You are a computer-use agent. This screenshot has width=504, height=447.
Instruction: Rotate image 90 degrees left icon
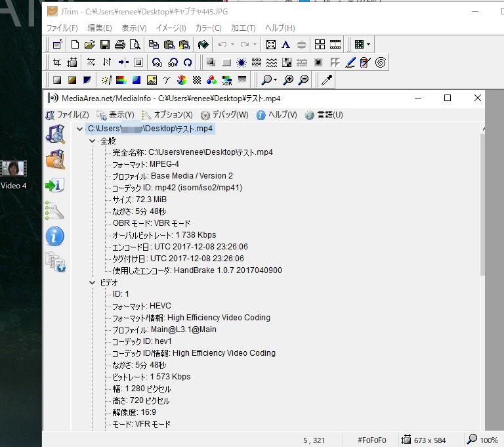157,62
